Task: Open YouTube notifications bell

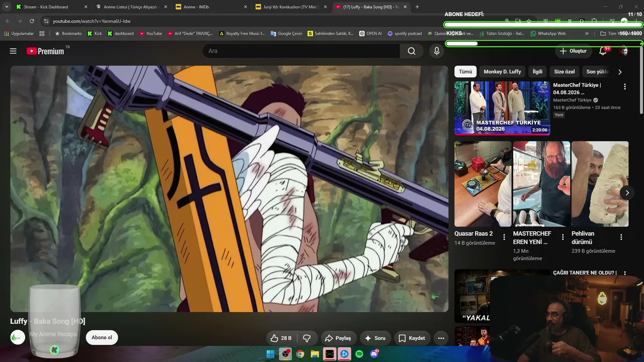Action: (603, 51)
